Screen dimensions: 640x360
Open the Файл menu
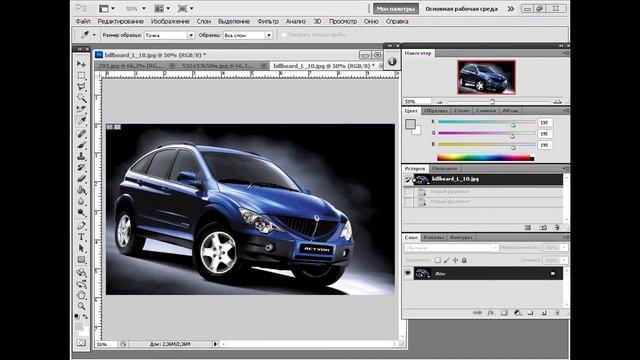pos(83,21)
